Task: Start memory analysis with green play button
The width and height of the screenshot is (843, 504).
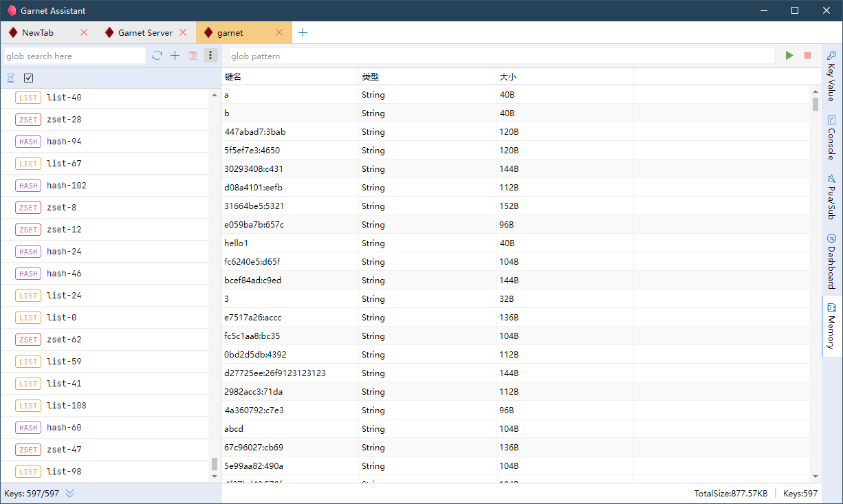Action: click(789, 56)
